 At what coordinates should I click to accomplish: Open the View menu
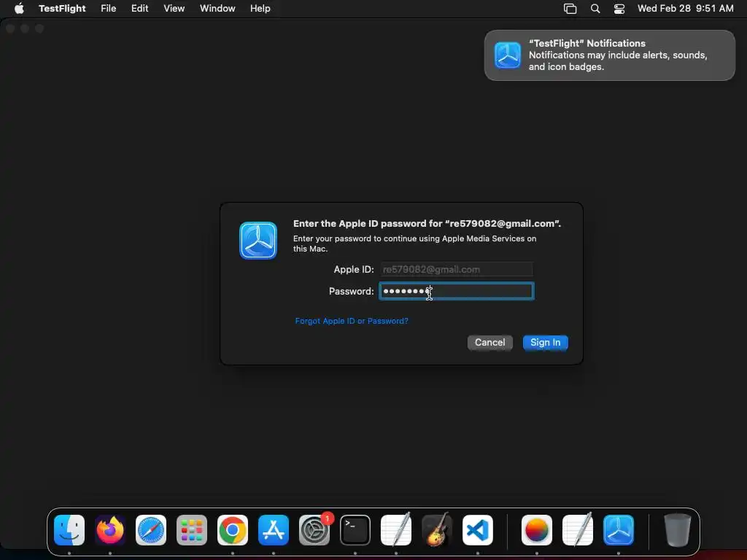(x=174, y=8)
